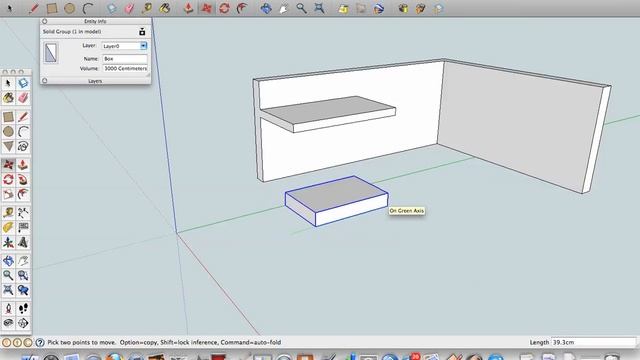640x360 pixels.
Task: Open the Layer dropdown in Entity Info
Action: coord(124,46)
